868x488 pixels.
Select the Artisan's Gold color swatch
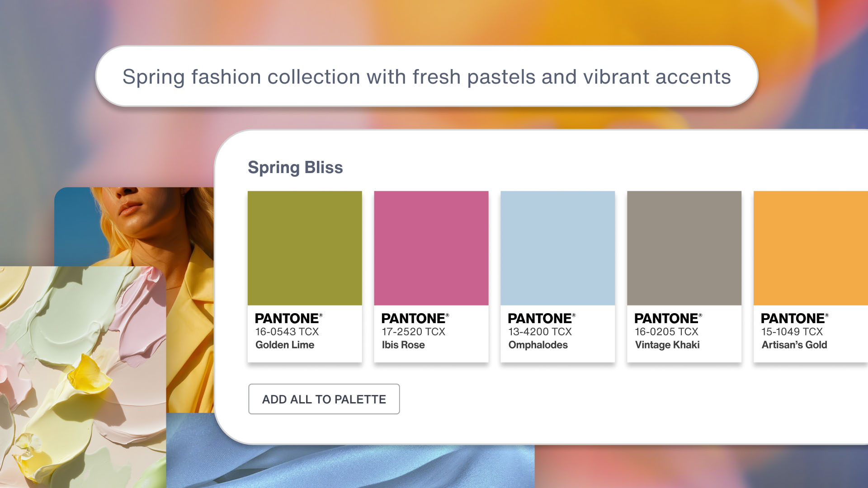pyautogui.click(x=809, y=248)
